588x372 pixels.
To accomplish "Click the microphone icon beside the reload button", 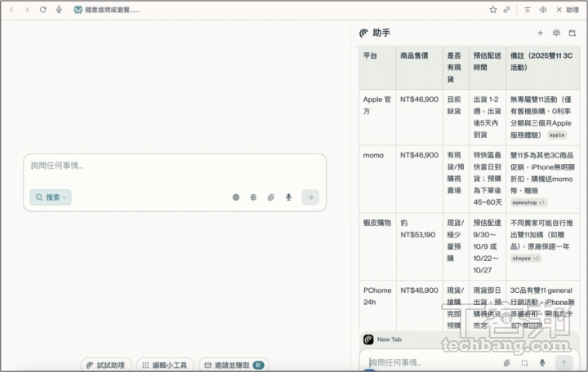I will (59, 10).
